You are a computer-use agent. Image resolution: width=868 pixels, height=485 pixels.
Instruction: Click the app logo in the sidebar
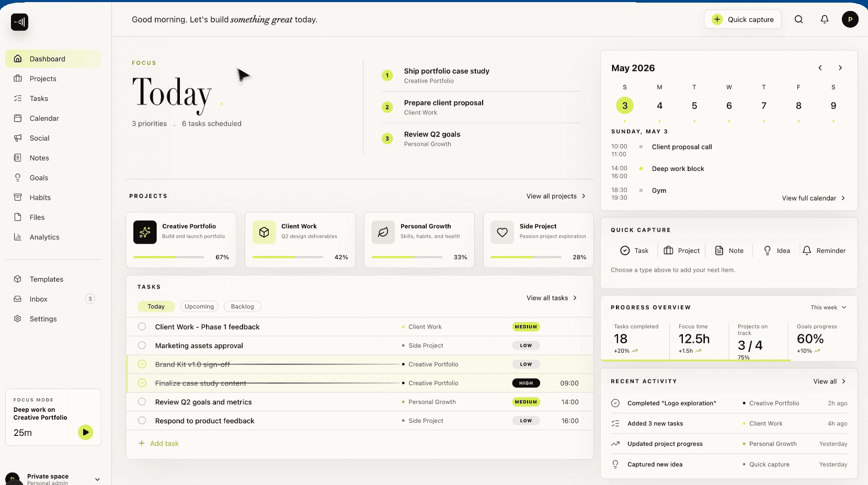click(20, 22)
